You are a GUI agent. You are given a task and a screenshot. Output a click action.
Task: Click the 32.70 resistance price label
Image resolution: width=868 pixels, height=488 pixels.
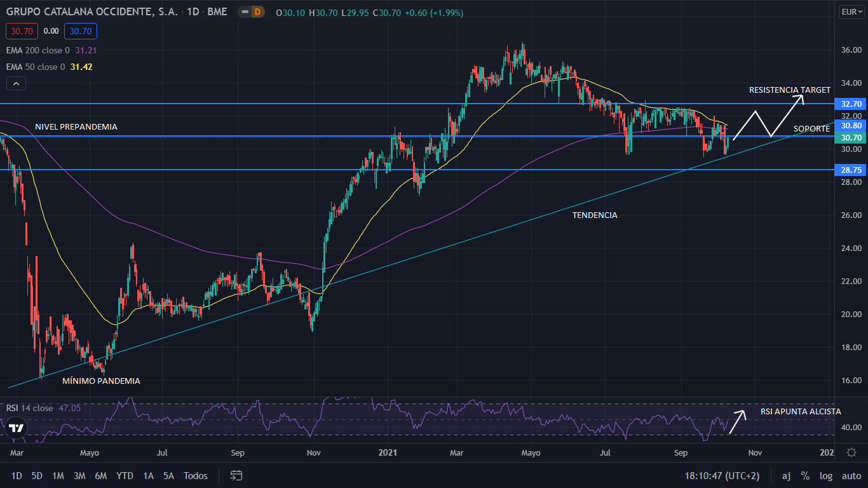(x=850, y=104)
